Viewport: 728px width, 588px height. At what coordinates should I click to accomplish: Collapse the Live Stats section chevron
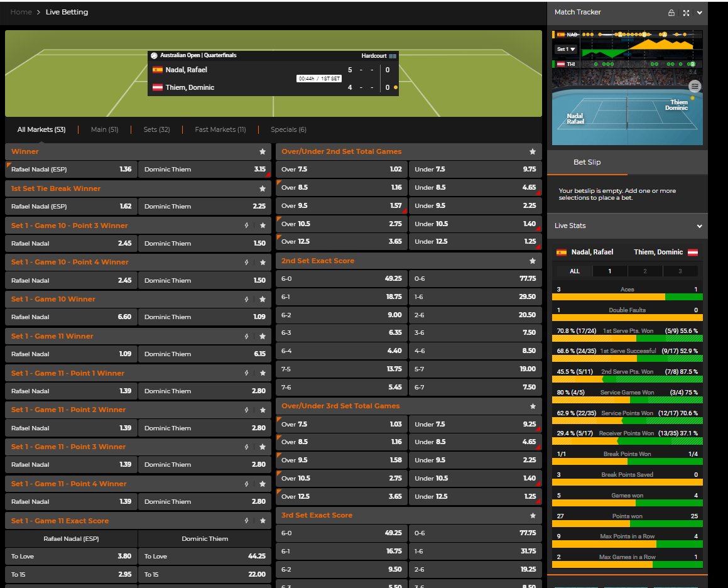coord(699,226)
